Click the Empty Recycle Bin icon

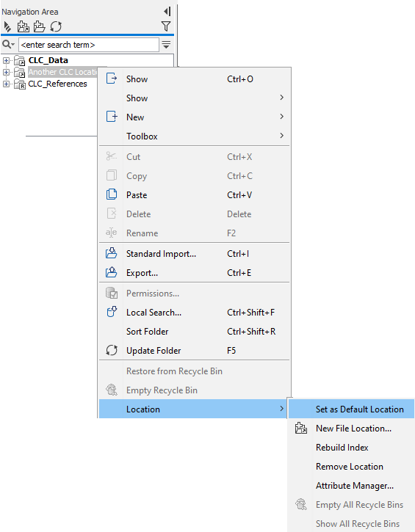pos(112,390)
